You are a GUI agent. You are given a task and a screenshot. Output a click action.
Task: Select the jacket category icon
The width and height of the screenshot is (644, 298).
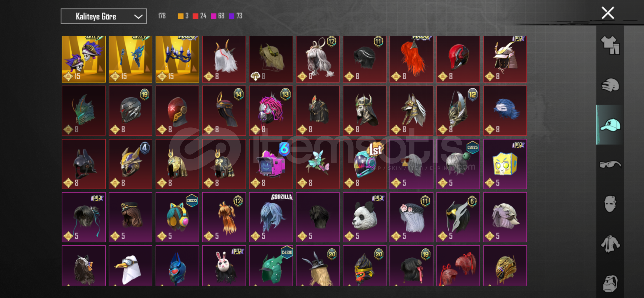[x=610, y=244]
